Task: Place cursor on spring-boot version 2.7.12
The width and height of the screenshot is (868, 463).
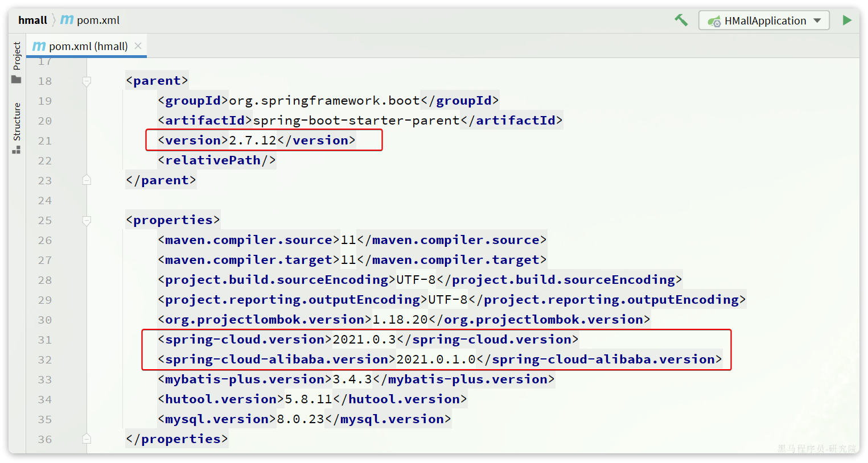Action: tap(252, 140)
